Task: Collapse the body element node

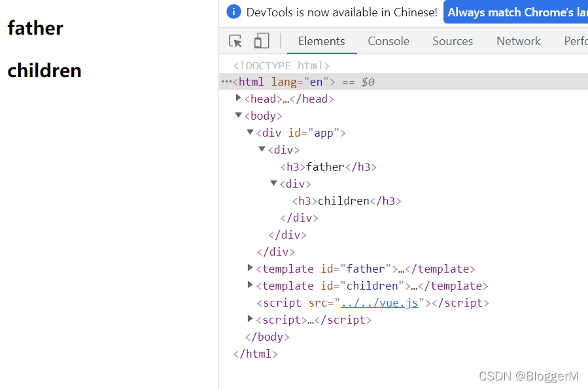Action: coord(238,115)
